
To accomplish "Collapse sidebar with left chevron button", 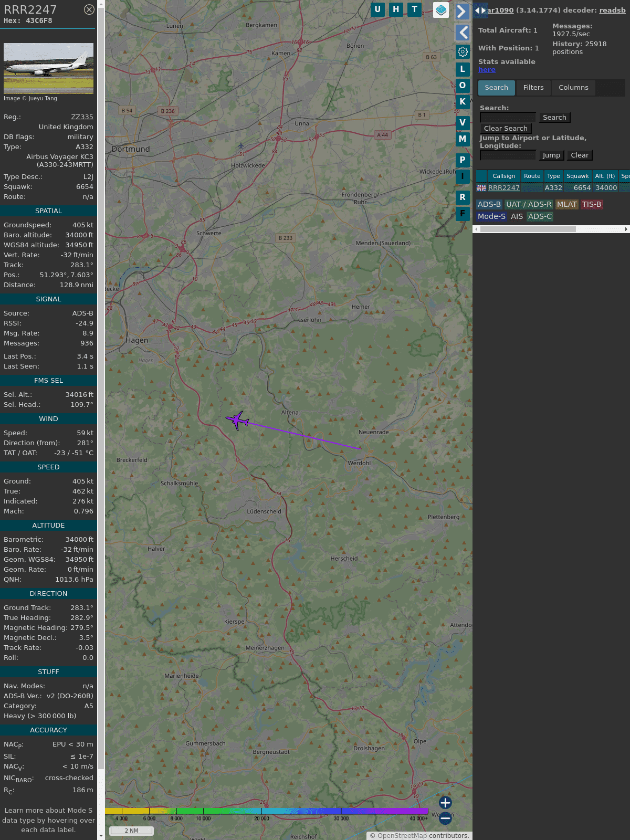I will pos(462,33).
